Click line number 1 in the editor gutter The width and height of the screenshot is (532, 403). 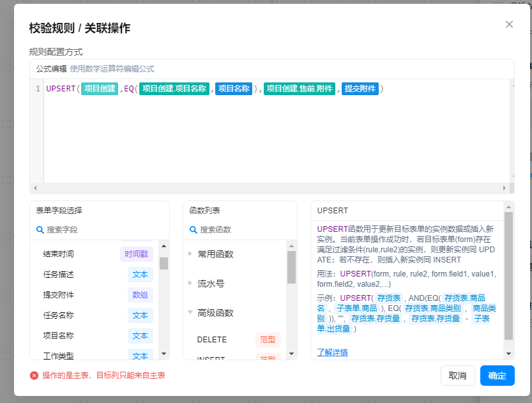point(38,89)
